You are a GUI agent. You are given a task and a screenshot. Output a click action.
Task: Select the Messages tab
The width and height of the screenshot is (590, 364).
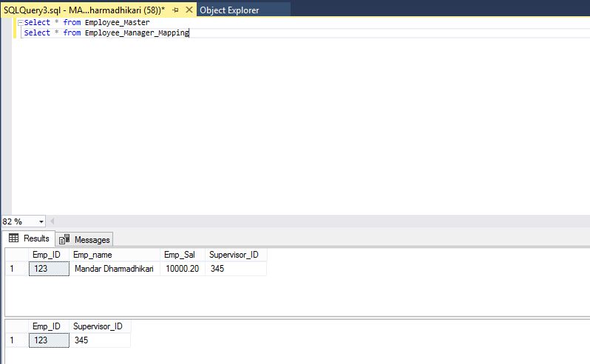click(84, 239)
